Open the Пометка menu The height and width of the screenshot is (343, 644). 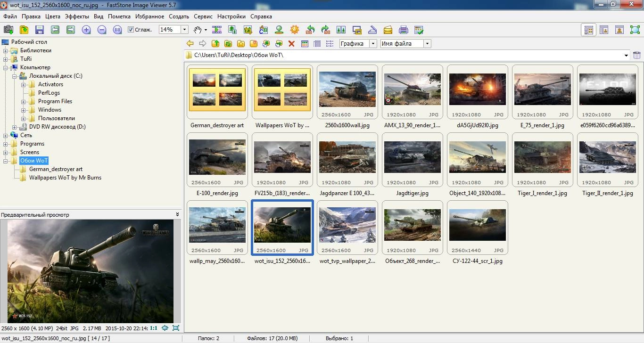(119, 16)
